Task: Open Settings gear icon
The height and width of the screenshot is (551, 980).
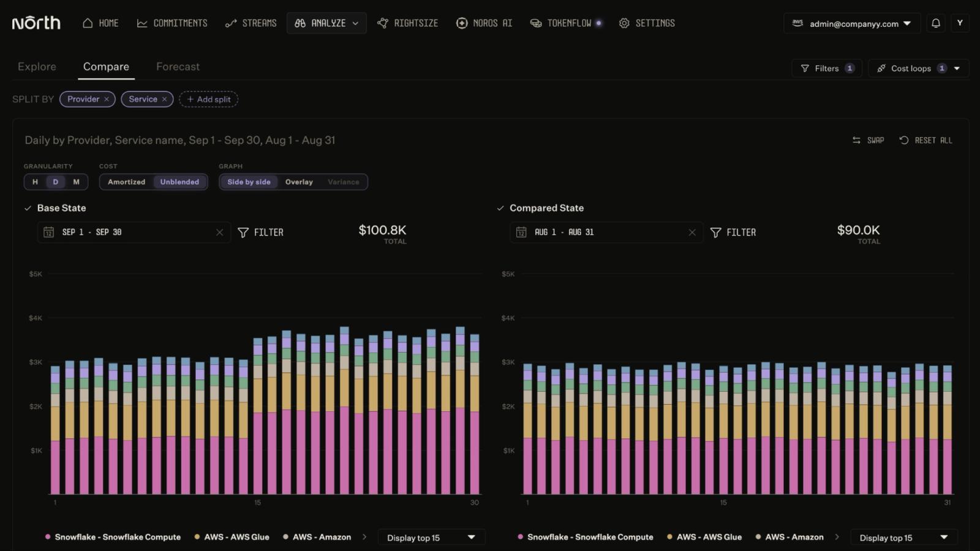Action: [624, 23]
